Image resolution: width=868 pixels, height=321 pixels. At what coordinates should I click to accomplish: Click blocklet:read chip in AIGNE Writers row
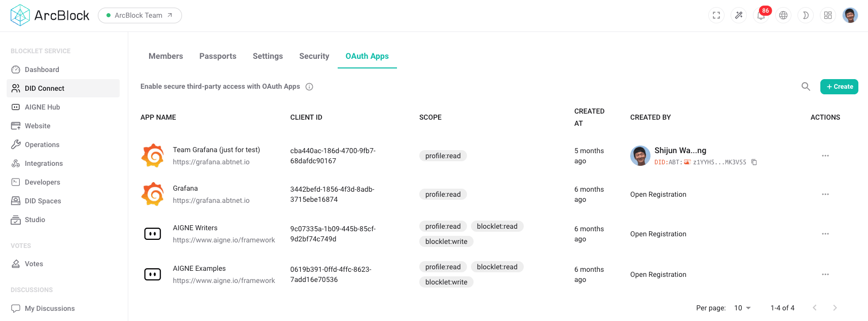(497, 226)
